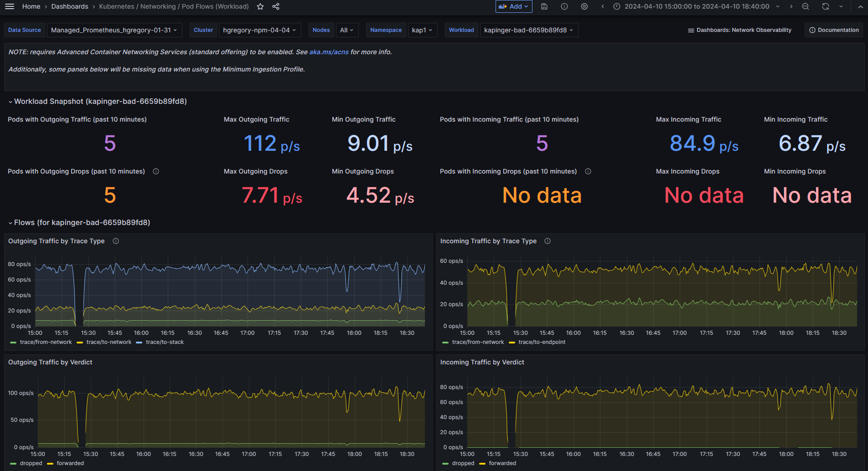
Task: Click the Documentation button
Action: (834, 30)
